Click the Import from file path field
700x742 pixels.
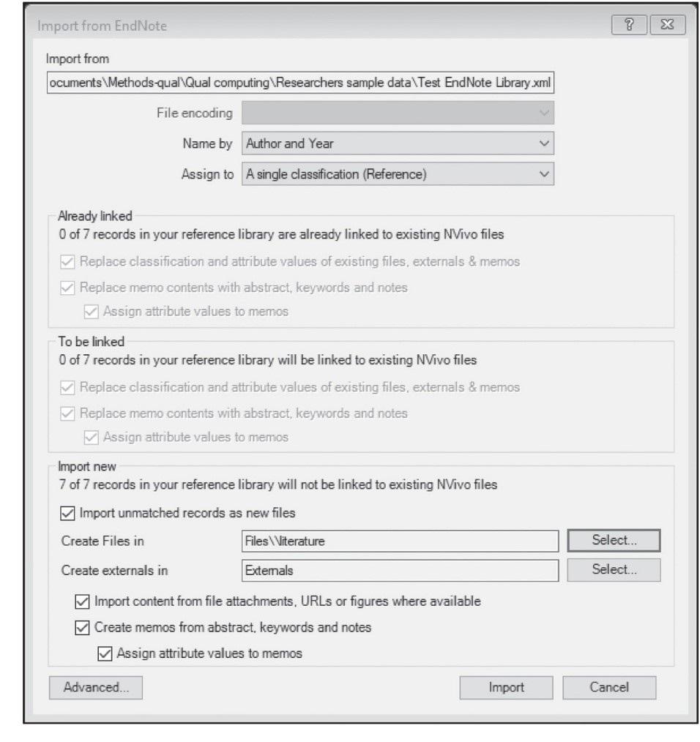click(x=300, y=83)
